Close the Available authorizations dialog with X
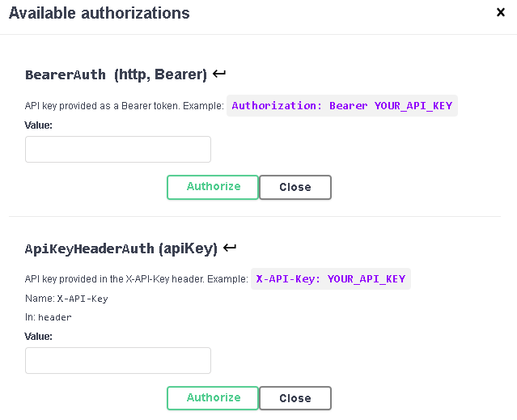Screen dimensions: 517x420 coord(501,12)
